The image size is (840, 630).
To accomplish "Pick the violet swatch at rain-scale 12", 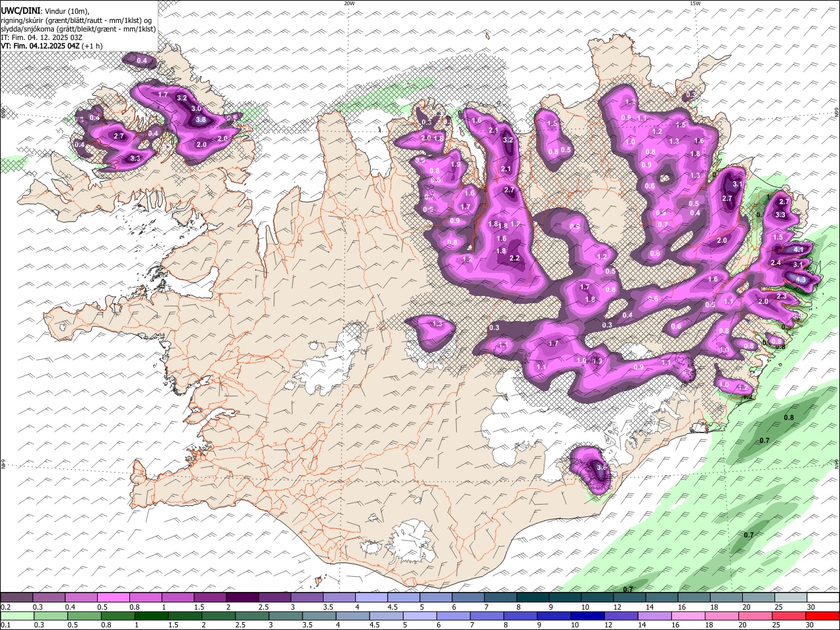I will 620,616.
